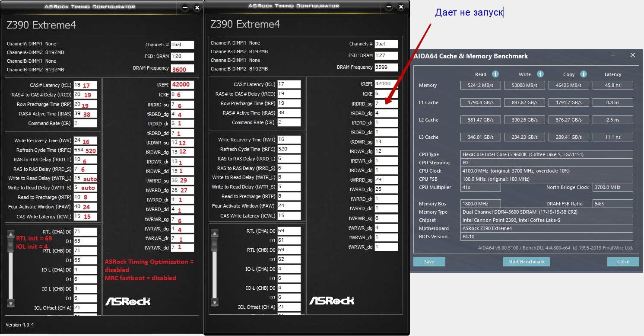Select L1 Cache Read value 1790.4 GB/s
This screenshot has width=644, height=336.
tap(480, 102)
